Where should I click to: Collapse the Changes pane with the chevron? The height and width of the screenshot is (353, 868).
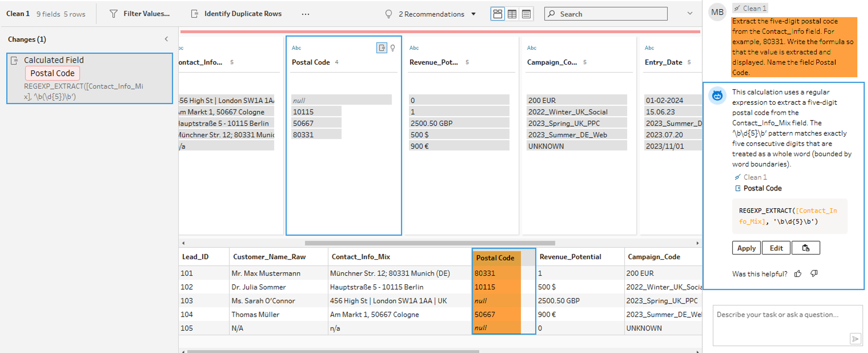click(166, 39)
